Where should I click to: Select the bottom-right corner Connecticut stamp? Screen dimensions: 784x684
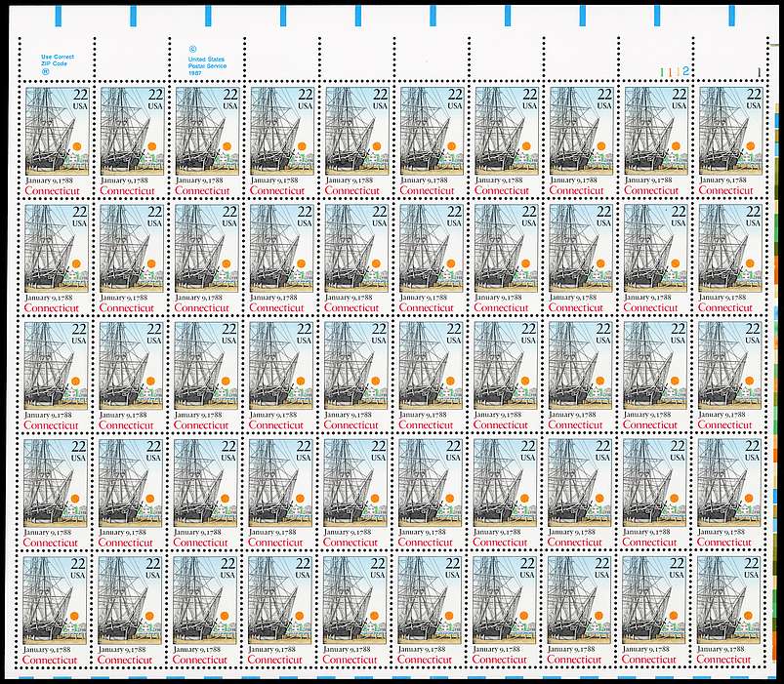point(728,610)
